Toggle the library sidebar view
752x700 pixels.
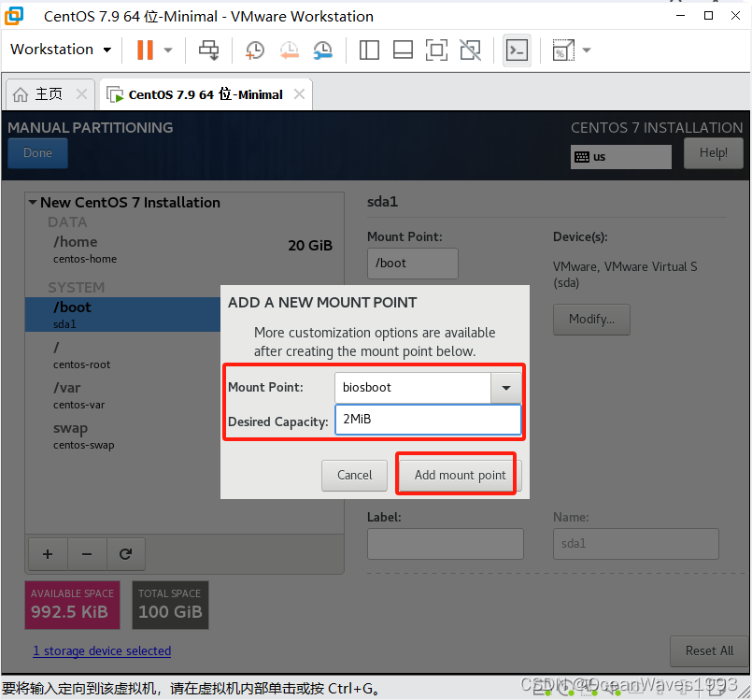[x=369, y=50]
